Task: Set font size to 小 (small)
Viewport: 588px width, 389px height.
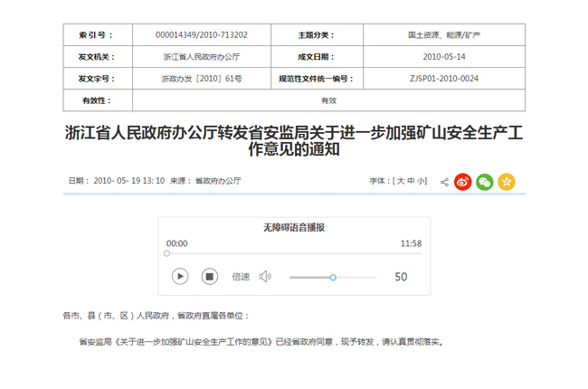Action: [421, 182]
